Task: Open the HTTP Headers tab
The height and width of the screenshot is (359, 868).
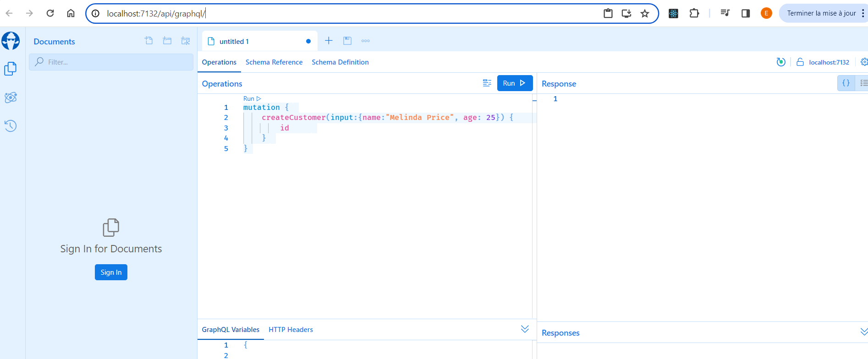Action: [291, 330]
